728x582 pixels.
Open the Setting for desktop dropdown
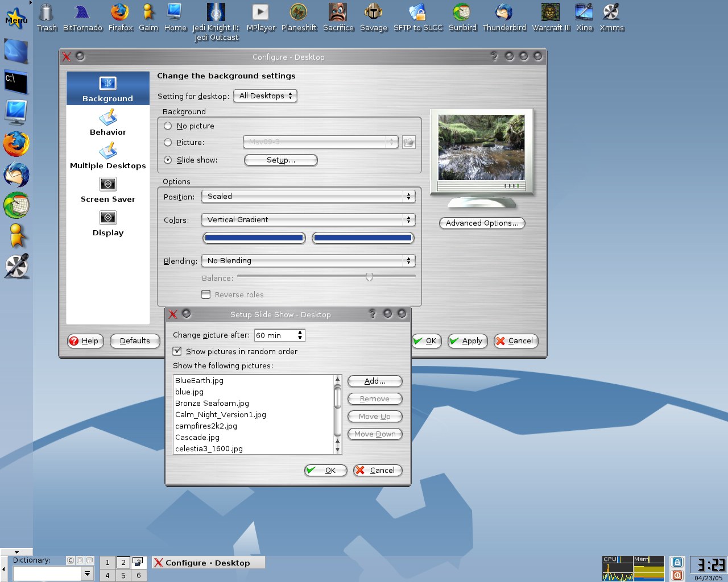(265, 96)
